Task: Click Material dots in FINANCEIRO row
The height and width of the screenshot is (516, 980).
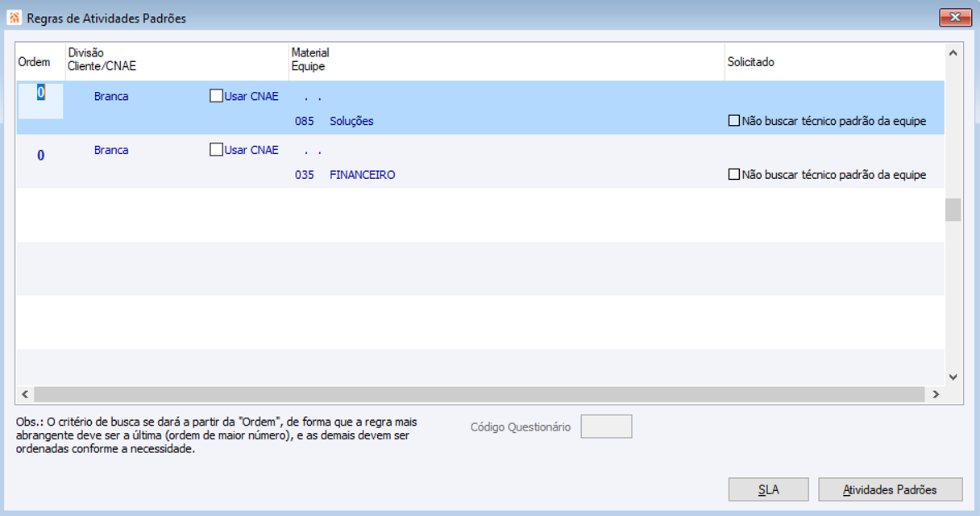Action: 314,152
